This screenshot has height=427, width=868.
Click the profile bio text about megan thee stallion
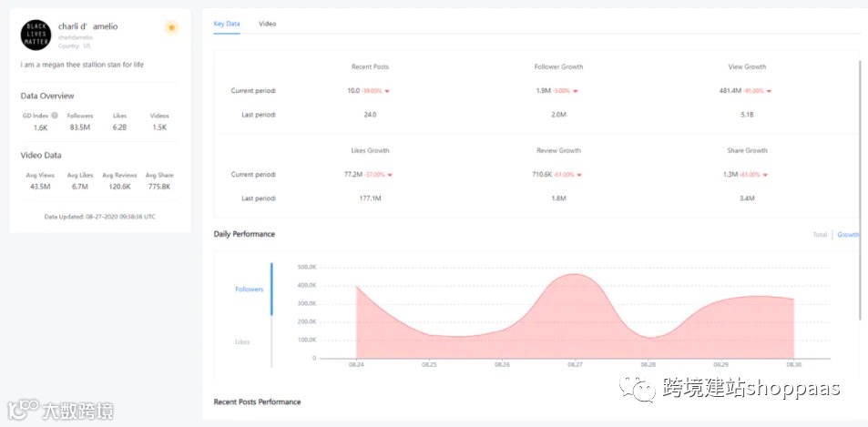click(x=83, y=65)
